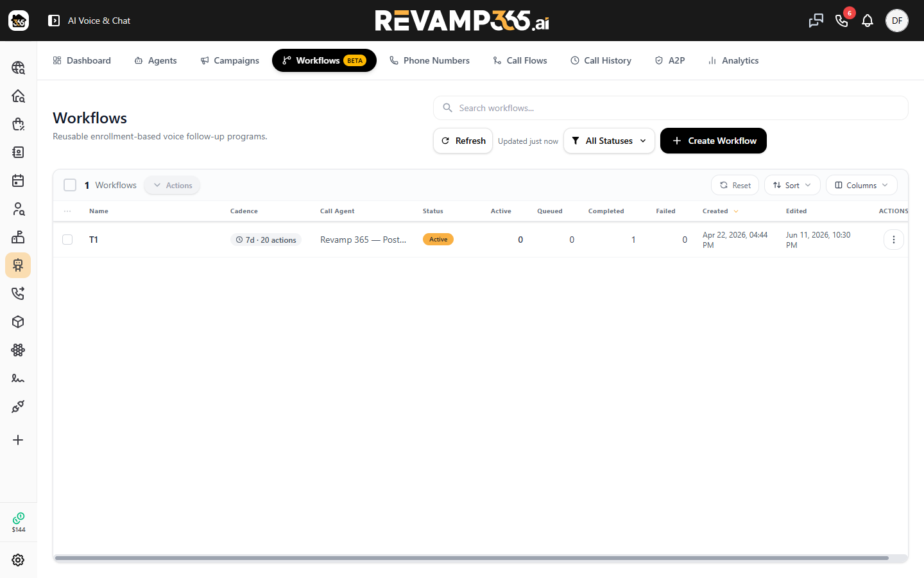924x578 pixels.
Task: Click the workflow name T1
Action: (x=94, y=240)
